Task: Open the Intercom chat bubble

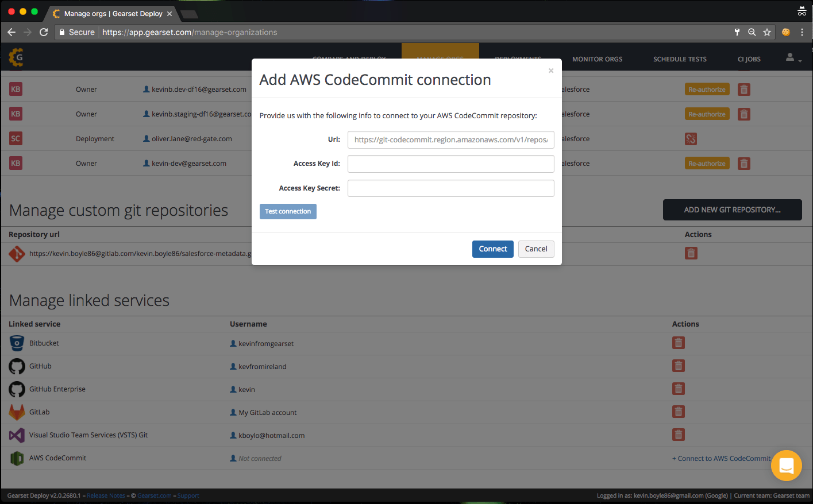Action: tap(786, 466)
